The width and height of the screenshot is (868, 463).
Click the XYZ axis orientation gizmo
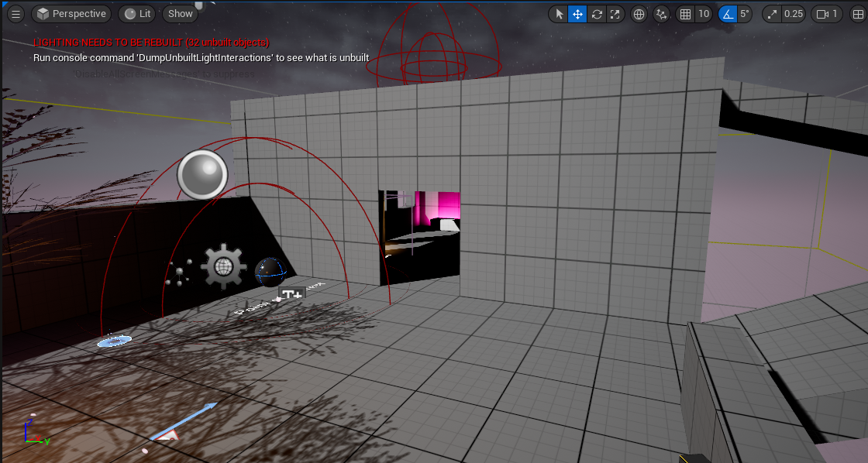(36, 431)
